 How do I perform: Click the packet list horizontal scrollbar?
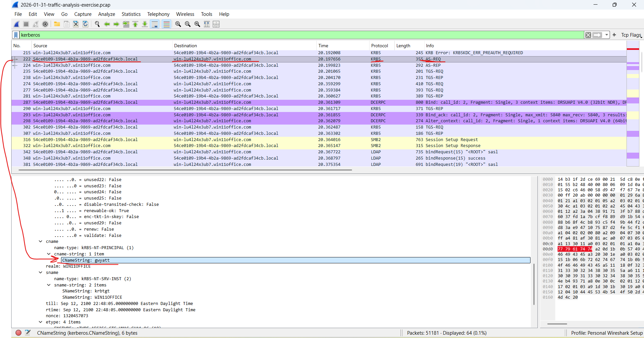coord(185,170)
